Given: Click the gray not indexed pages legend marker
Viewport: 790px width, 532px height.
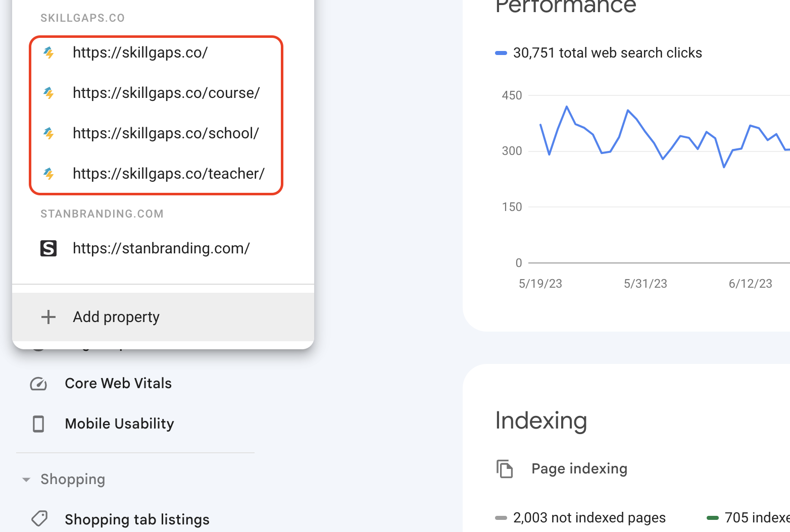Looking at the screenshot, I should pos(501,518).
